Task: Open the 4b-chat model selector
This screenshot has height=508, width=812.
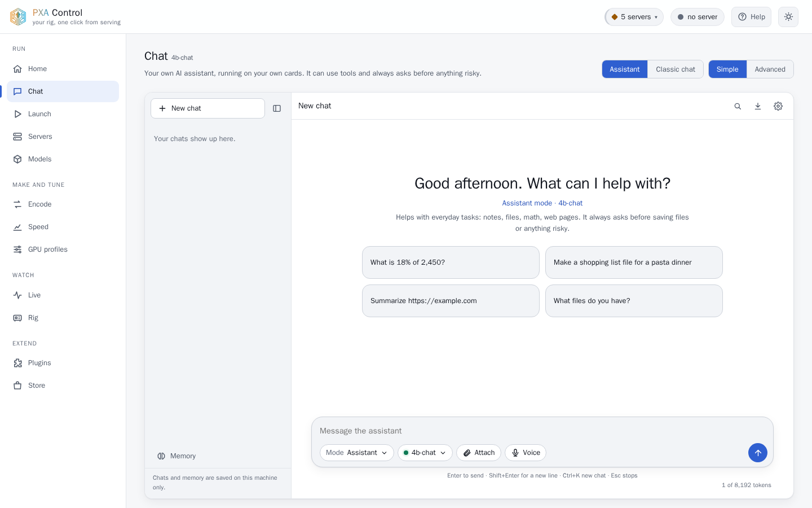Action: click(425, 453)
